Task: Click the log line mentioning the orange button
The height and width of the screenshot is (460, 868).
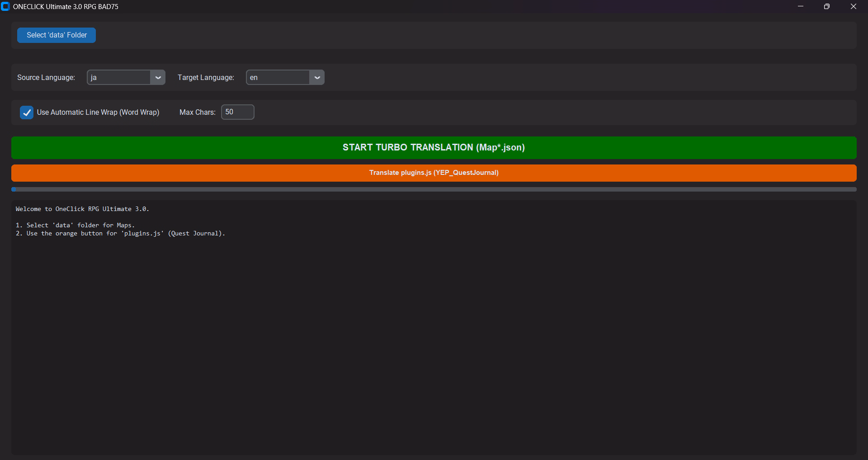Action: point(120,233)
